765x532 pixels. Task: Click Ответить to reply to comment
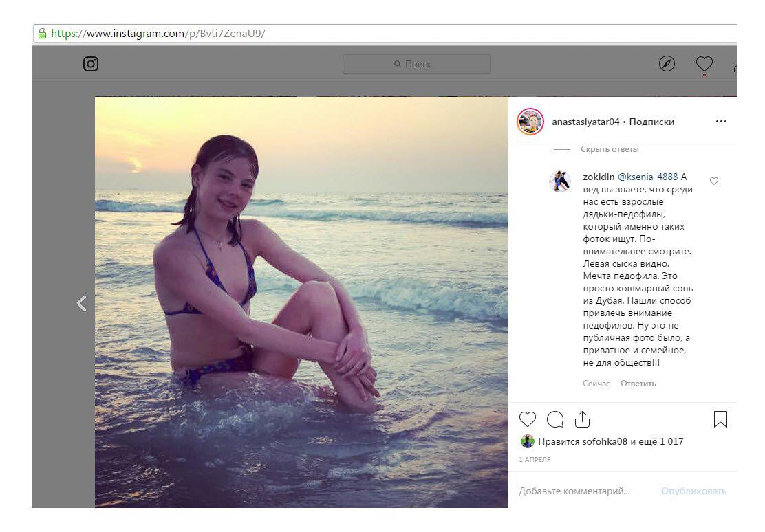point(638,384)
